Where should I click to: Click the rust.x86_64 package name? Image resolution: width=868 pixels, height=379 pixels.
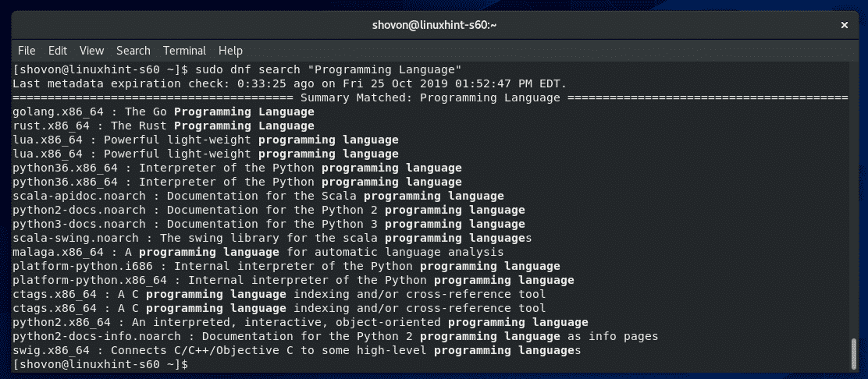click(x=48, y=126)
